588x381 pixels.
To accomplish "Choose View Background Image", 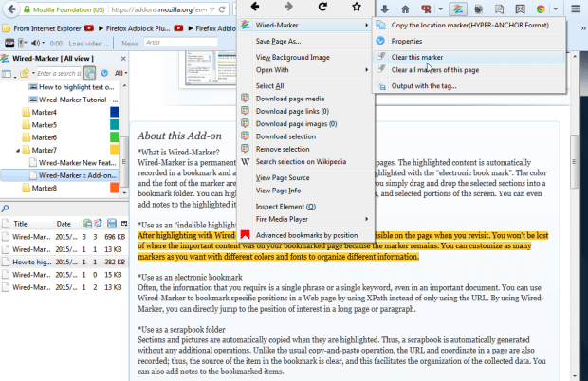I will (x=305, y=57).
